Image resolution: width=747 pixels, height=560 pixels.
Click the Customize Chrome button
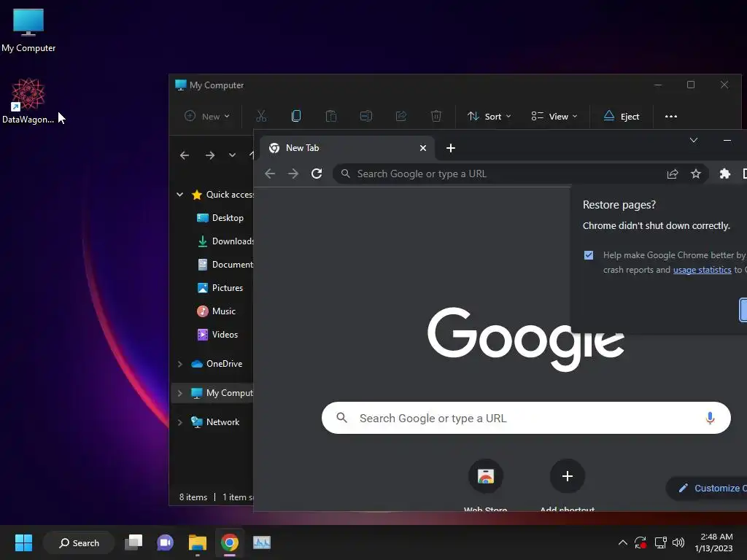(707, 488)
